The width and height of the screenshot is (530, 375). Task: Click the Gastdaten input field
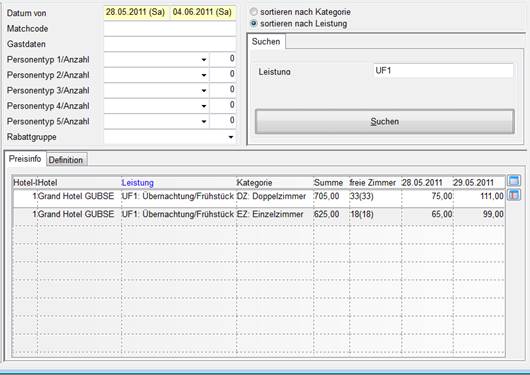pos(170,44)
